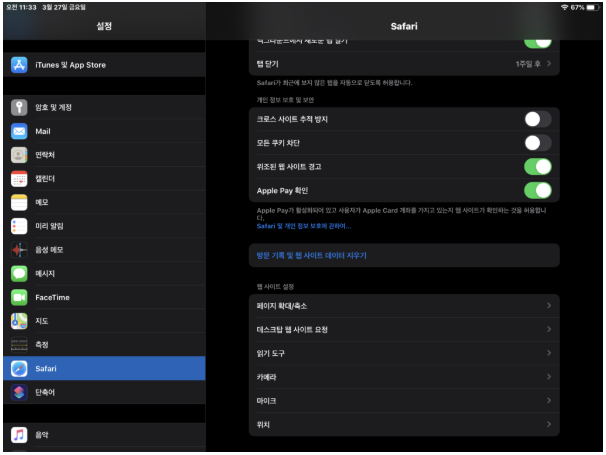Open 마이크 website setting row
606x455 pixels.
(404, 400)
